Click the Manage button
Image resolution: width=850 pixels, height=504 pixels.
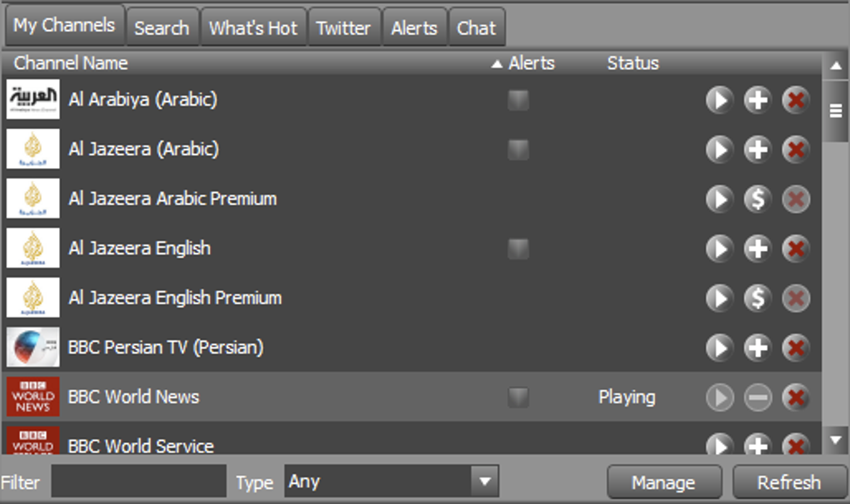tap(664, 482)
